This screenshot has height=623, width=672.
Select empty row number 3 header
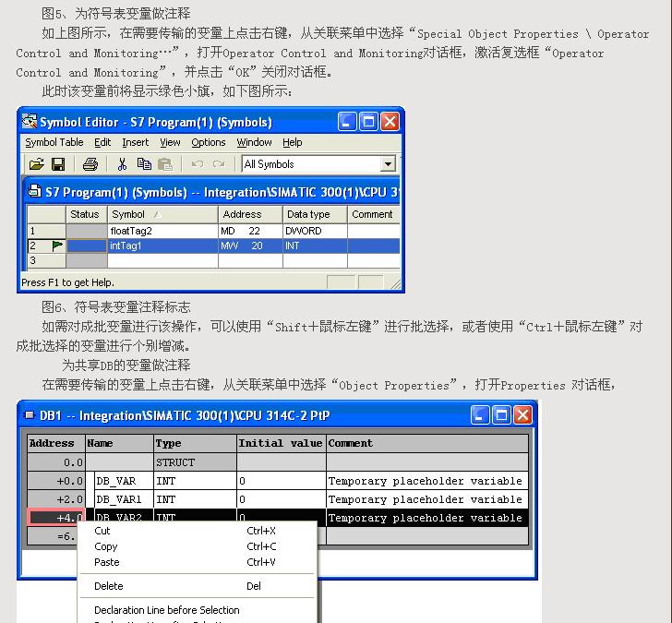click(46, 260)
